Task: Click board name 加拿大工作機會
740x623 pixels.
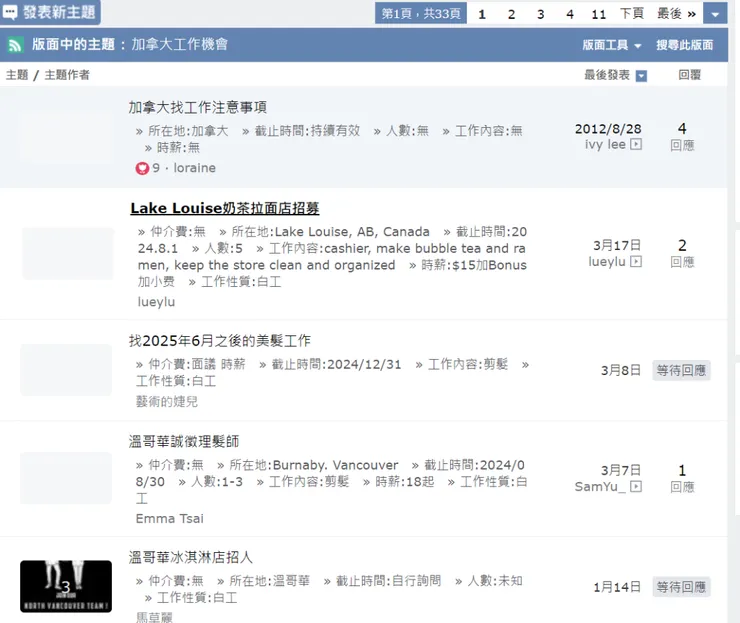Action: pos(179,44)
